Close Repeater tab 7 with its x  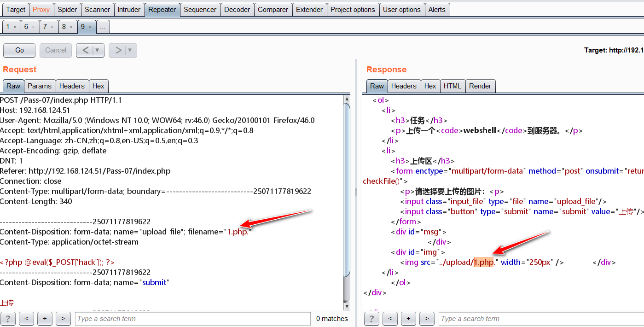pos(52,27)
